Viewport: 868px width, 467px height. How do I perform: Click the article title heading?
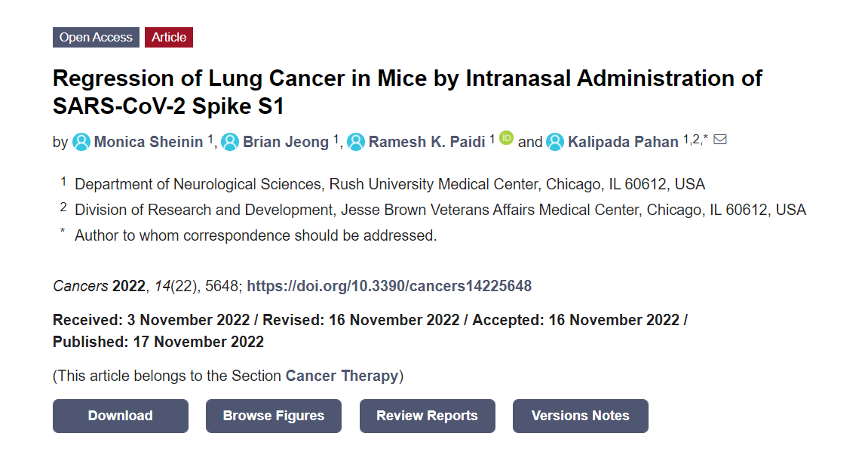[x=407, y=92]
